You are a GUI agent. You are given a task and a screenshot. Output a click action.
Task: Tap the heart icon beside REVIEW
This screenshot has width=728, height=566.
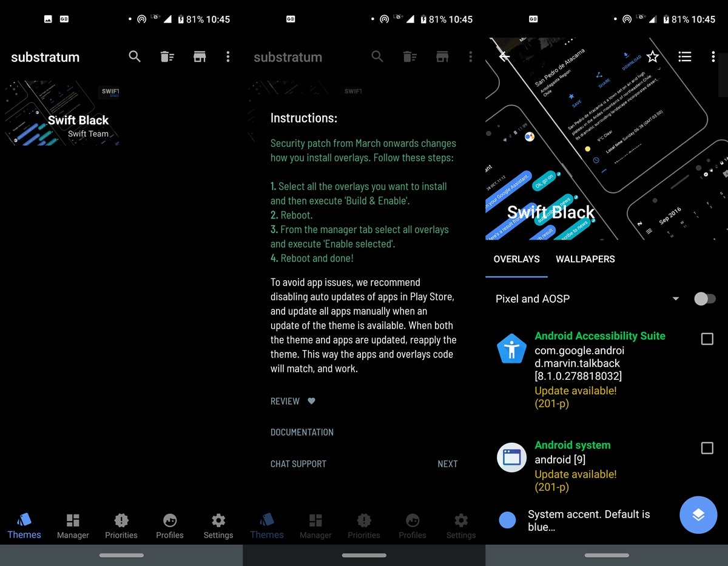311,401
